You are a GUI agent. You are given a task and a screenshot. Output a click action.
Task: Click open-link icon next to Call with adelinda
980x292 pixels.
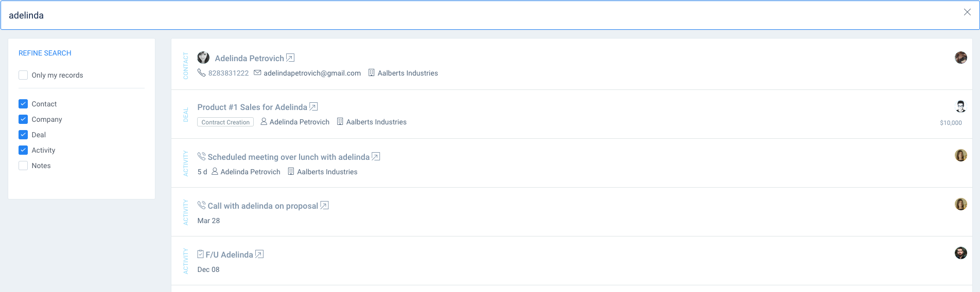[x=324, y=205]
